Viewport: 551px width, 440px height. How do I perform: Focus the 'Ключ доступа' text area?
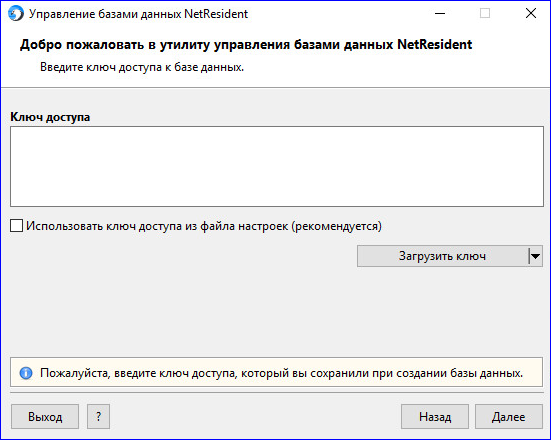(x=277, y=167)
